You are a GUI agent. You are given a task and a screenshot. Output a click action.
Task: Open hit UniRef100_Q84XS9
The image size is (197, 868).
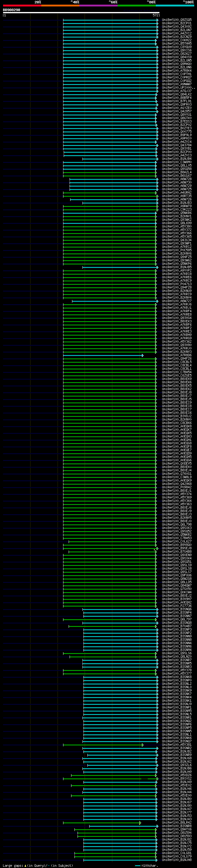pos(177,57)
